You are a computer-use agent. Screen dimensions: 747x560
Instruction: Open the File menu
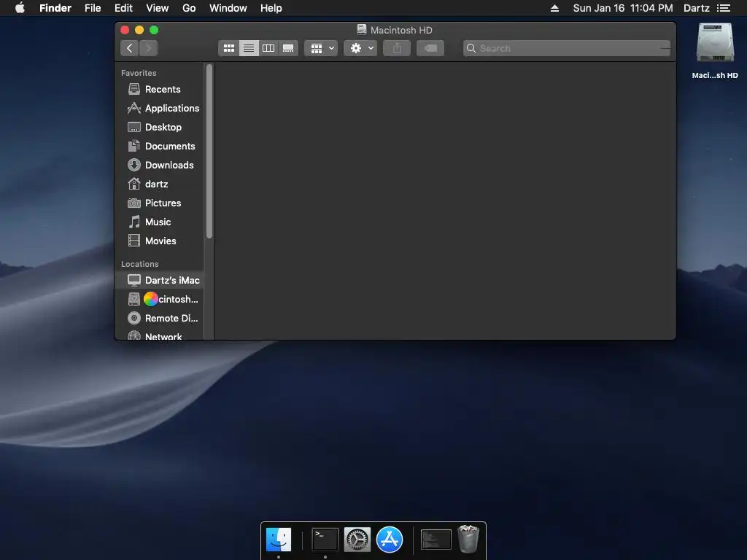tap(93, 8)
